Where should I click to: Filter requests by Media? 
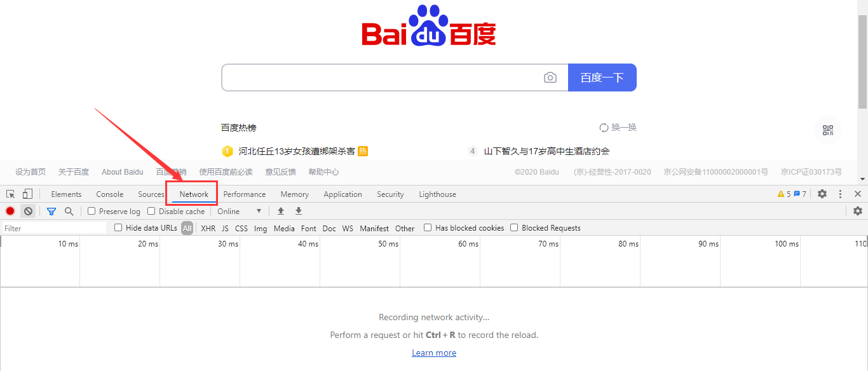point(284,228)
